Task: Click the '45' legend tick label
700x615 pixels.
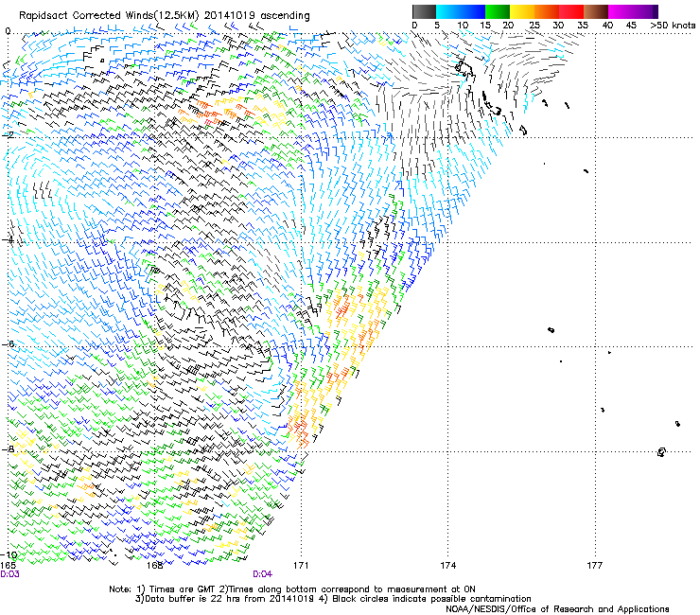Action: pyautogui.click(x=631, y=26)
